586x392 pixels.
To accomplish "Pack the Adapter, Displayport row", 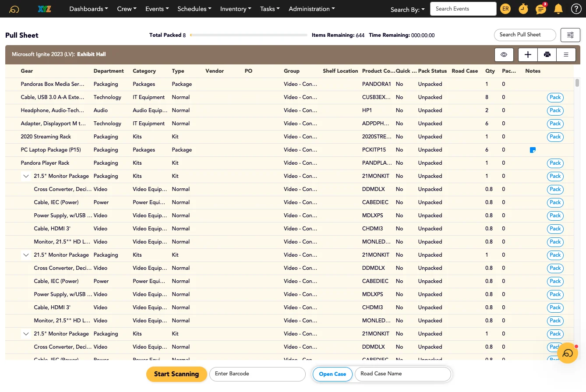I will pyautogui.click(x=555, y=124).
